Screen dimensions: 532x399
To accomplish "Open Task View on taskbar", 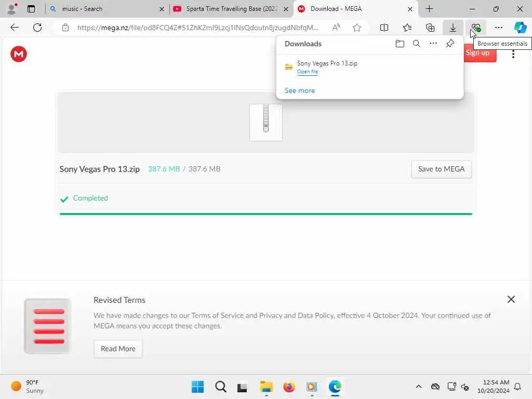I will [x=242, y=387].
